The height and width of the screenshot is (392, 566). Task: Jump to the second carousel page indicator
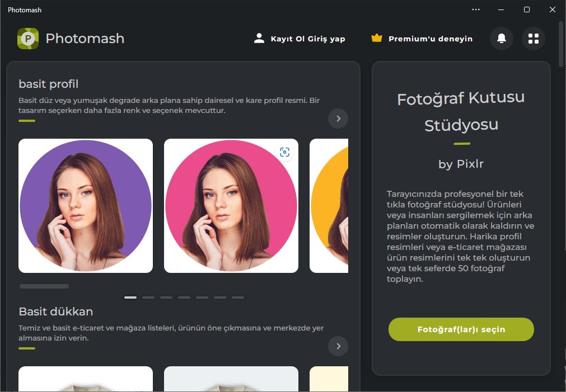coord(148,297)
